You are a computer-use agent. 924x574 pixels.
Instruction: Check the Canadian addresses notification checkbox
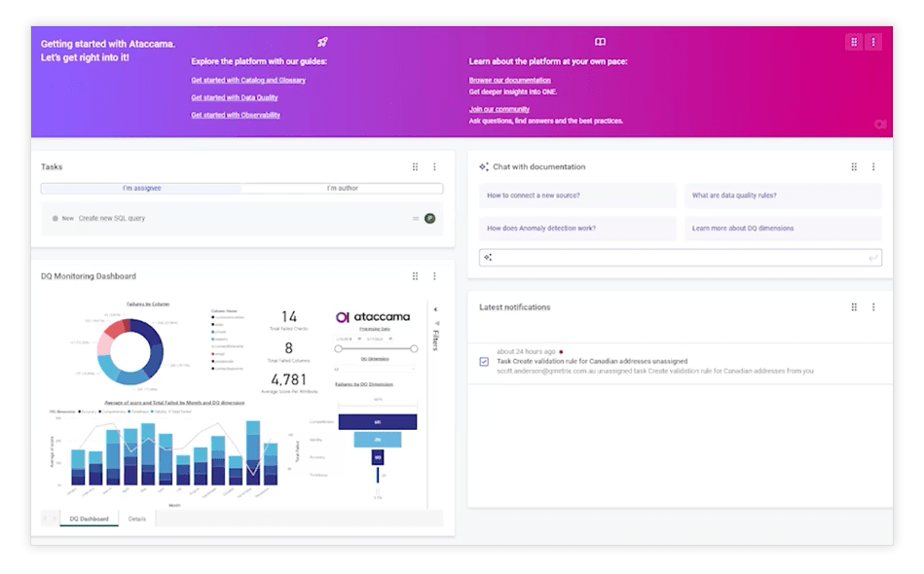click(x=483, y=360)
